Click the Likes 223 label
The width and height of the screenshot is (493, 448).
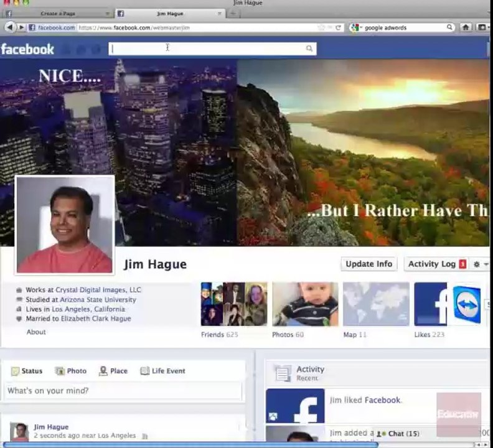click(x=429, y=335)
